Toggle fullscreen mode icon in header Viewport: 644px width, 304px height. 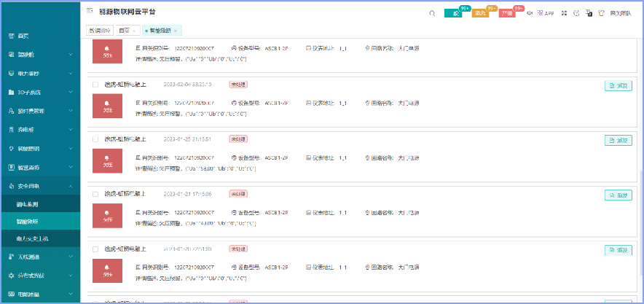pos(565,13)
